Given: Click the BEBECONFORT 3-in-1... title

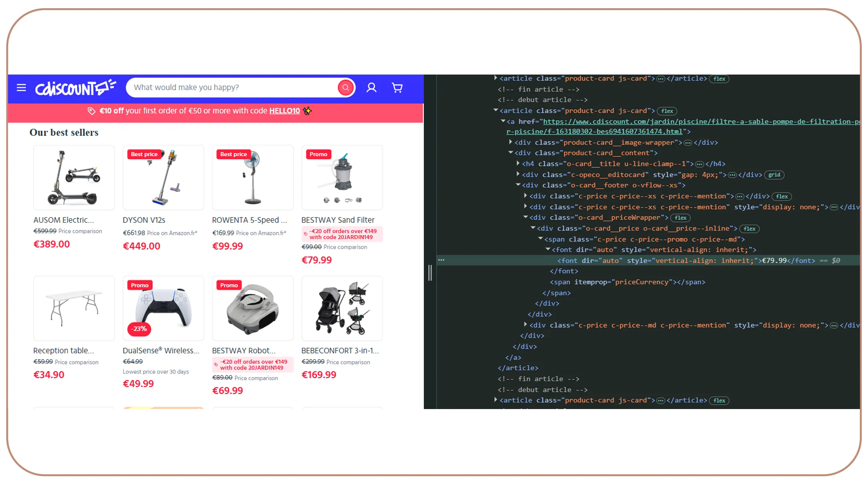Looking at the screenshot, I should (x=340, y=351).
